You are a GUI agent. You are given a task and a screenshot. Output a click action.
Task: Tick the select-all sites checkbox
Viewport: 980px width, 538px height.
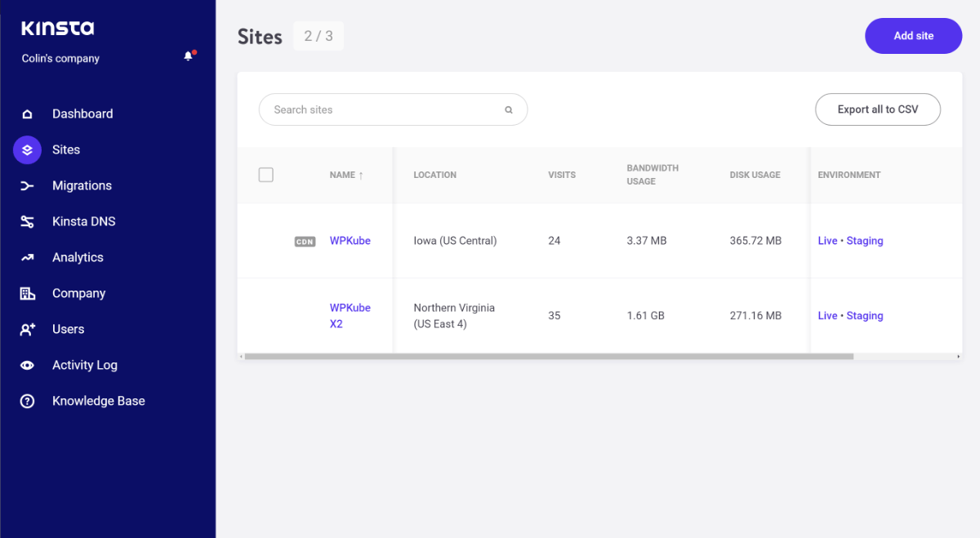click(x=265, y=175)
